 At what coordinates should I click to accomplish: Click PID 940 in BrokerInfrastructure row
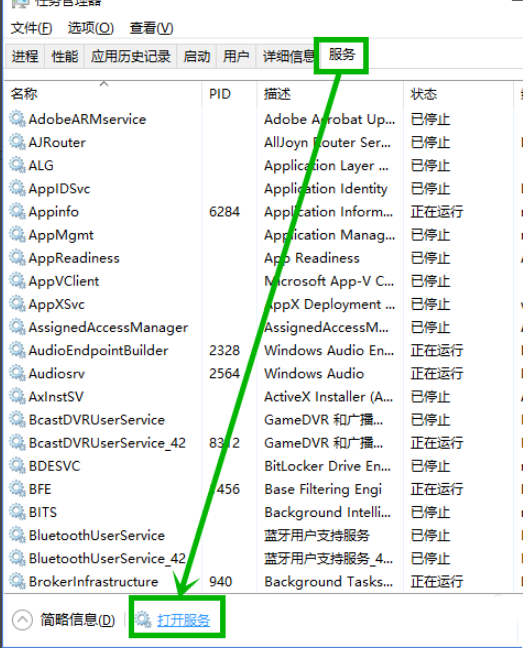point(221,582)
